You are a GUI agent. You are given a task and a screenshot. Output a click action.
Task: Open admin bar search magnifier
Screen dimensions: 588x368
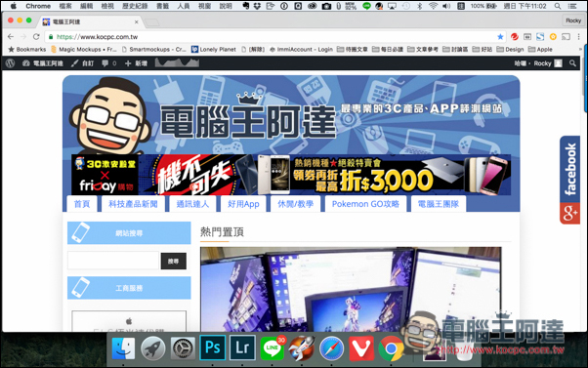572,63
